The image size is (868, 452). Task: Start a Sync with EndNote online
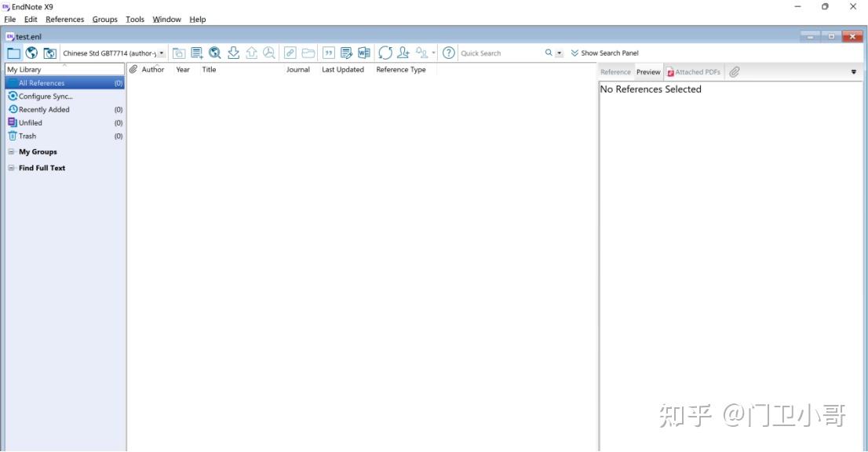click(384, 53)
